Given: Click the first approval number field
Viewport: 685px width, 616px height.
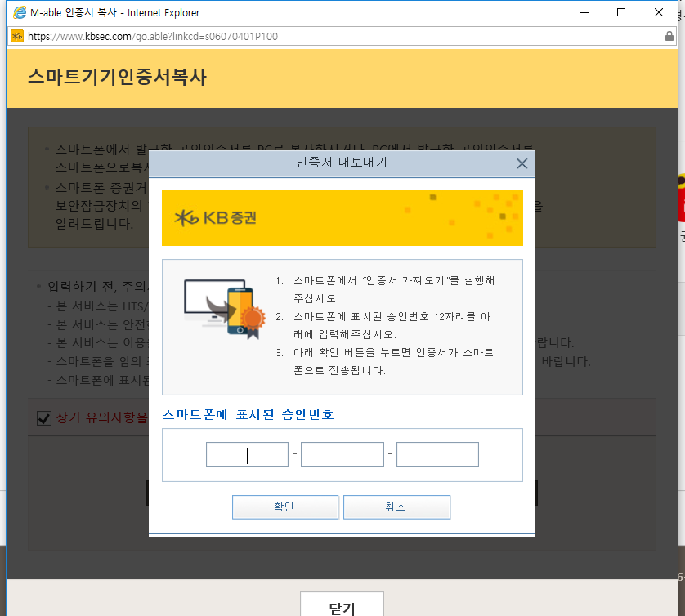Looking at the screenshot, I should tap(247, 454).
